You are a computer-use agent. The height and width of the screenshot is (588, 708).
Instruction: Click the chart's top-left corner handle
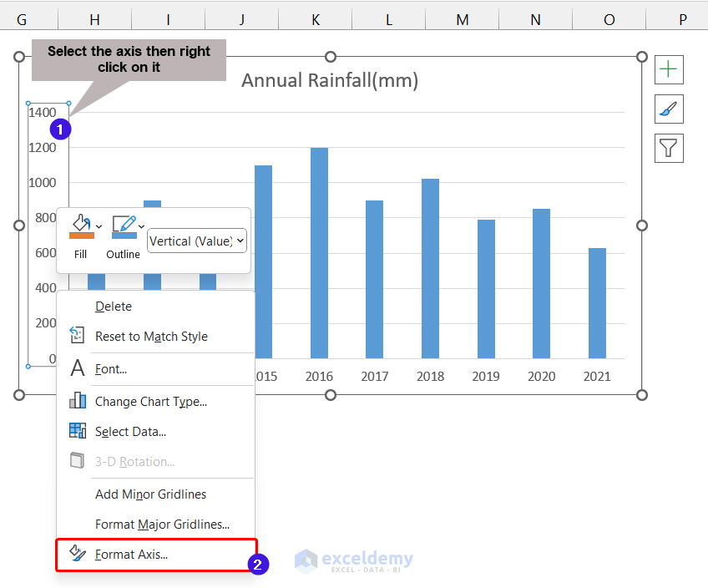pyautogui.click(x=19, y=57)
